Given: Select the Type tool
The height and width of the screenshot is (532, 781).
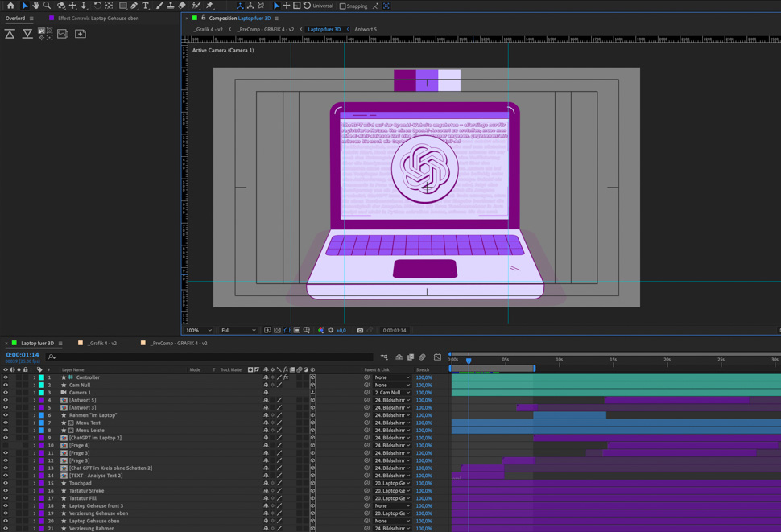Looking at the screenshot, I should pyautogui.click(x=146, y=6).
